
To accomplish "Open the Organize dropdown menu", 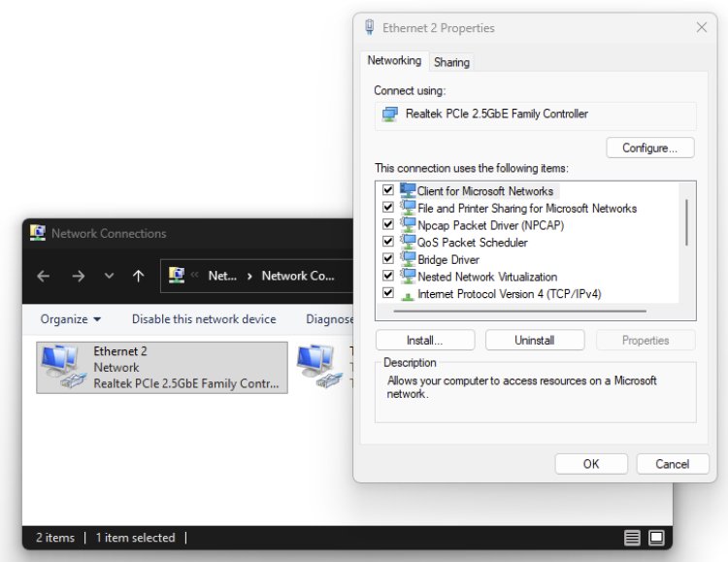I will [x=70, y=319].
